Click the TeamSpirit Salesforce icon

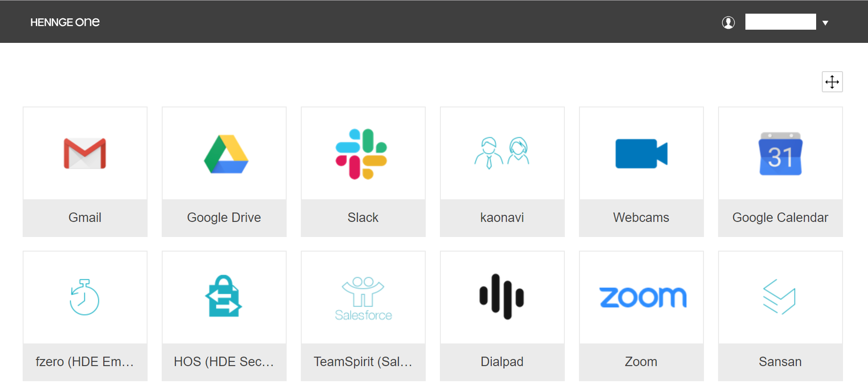pyautogui.click(x=363, y=298)
